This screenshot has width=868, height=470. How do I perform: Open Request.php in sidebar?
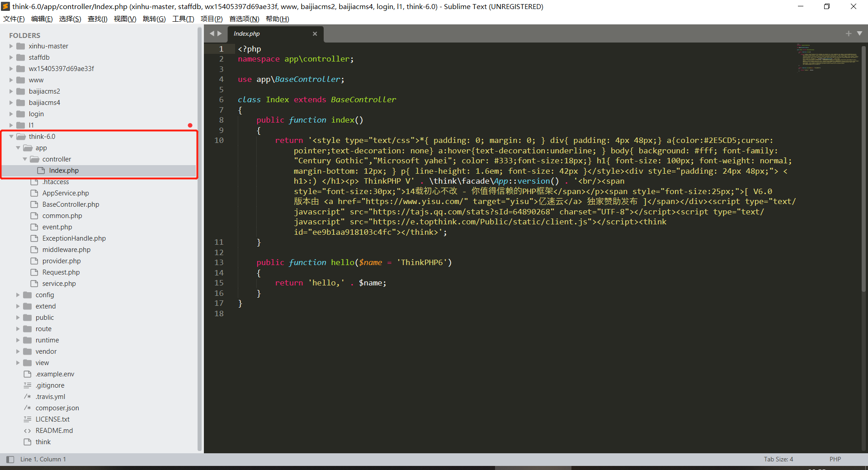[61, 272]
